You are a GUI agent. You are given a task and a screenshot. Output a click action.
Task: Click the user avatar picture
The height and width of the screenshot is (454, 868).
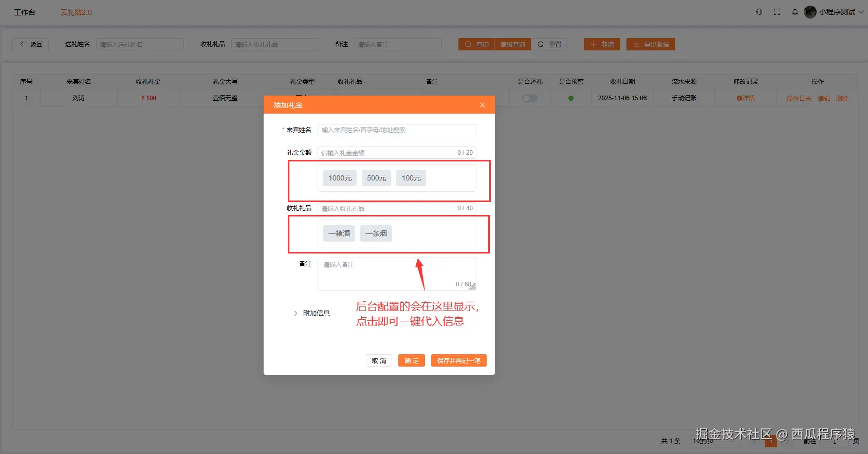[810, 12]
